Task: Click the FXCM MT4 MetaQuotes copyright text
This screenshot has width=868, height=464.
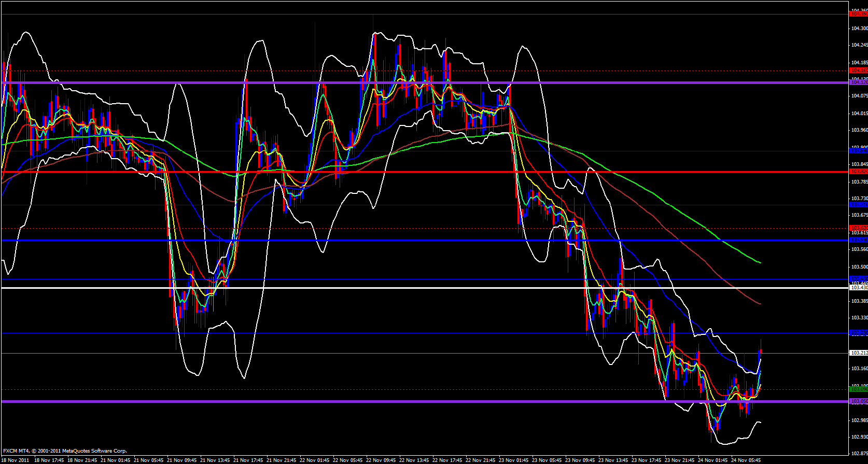Action: pos(65,451)
